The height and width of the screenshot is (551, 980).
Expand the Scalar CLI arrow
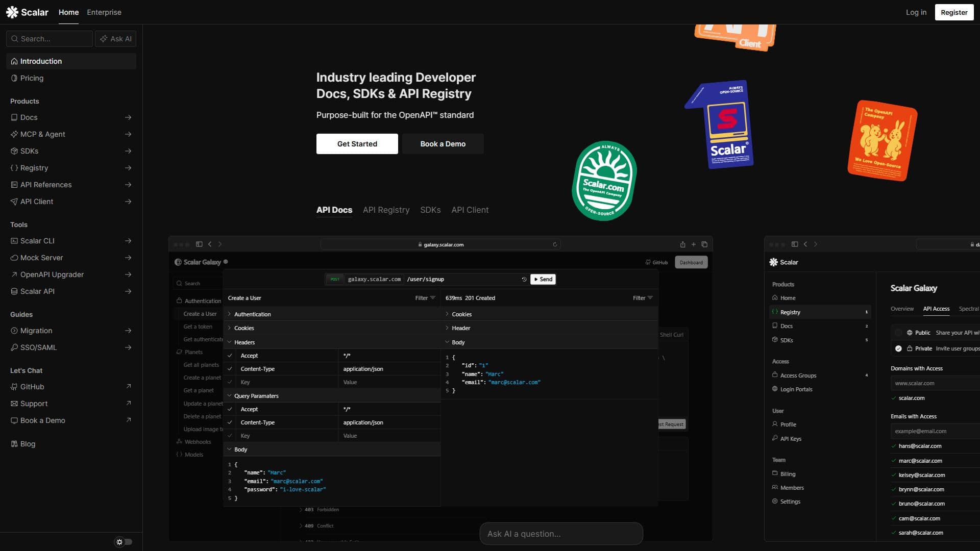pyautogui.click(x=128, y=241)
